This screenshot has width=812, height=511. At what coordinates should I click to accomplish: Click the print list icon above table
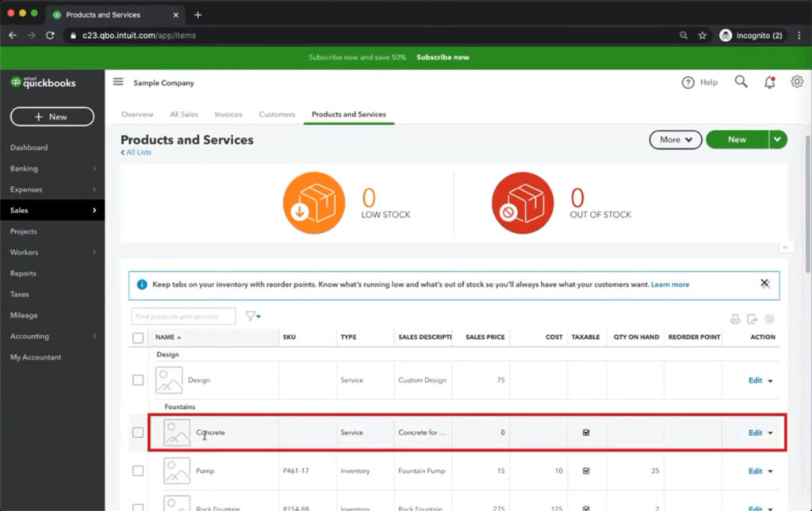click(735, 319)
